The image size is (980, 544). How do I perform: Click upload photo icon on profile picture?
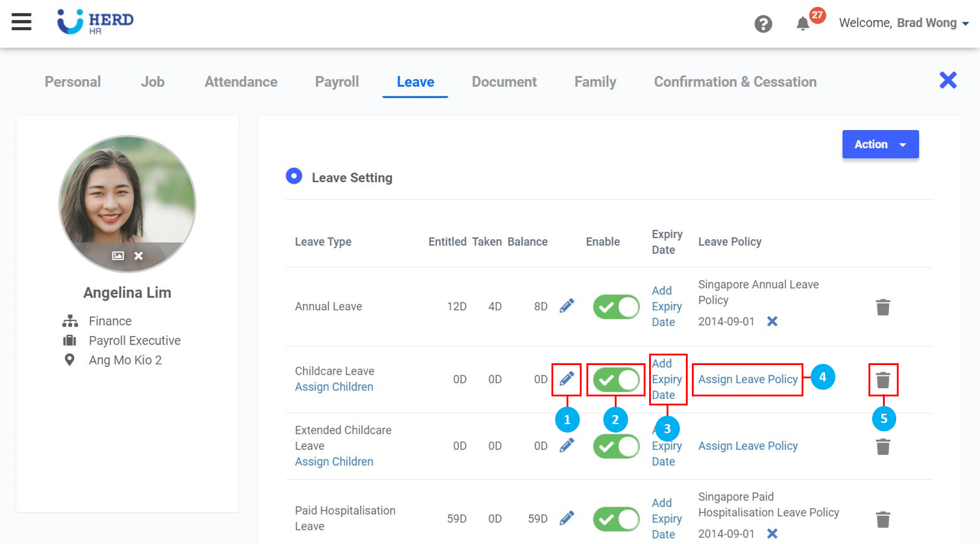coord(118,256)
